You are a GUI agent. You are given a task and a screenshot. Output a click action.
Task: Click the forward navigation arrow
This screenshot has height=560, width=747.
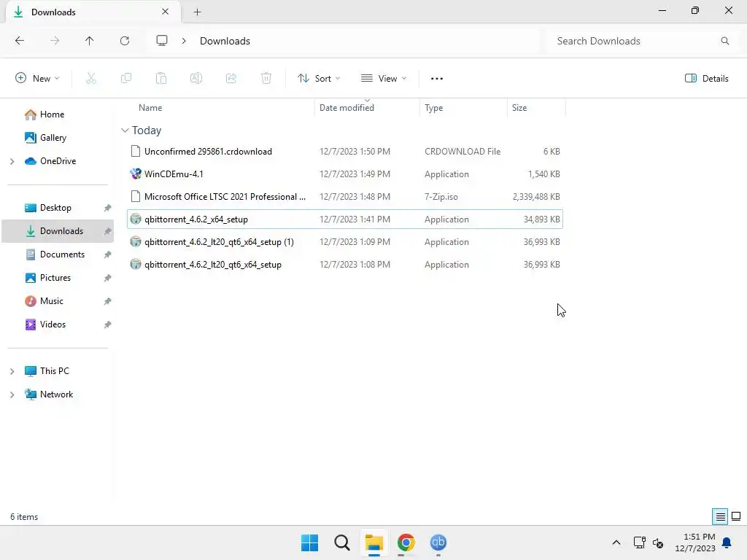pyautogui.click(x=55, y=41)
